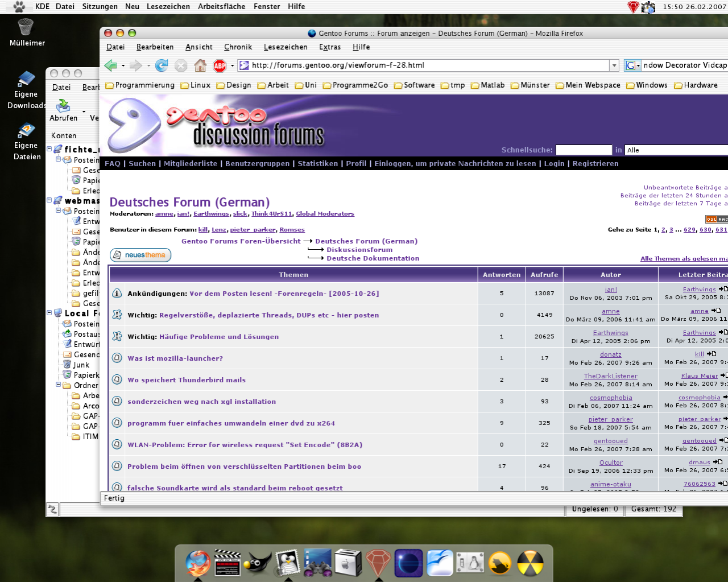728x582 pixels.
Task: Open the Adblock Plus dropdown arrow
Action: click(232, 66)
